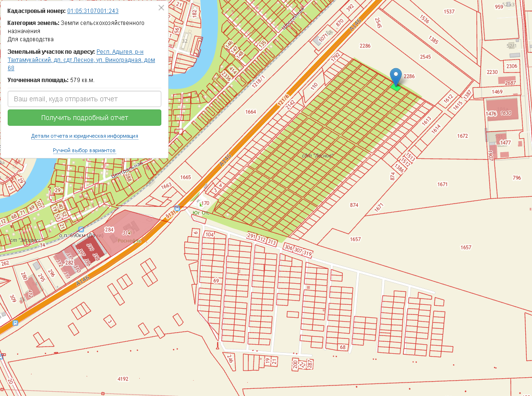Image resolution: width=532 pixels, height=396 pixels.
Task: Close the cadastral info popup
Action: (161, 8)
